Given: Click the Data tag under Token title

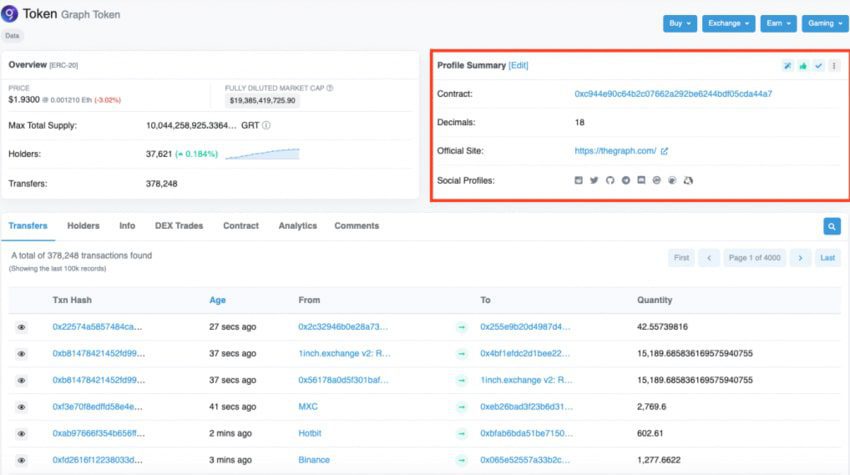Looking at the screenshot, I should pyautogui.click(x=12, y=36).
